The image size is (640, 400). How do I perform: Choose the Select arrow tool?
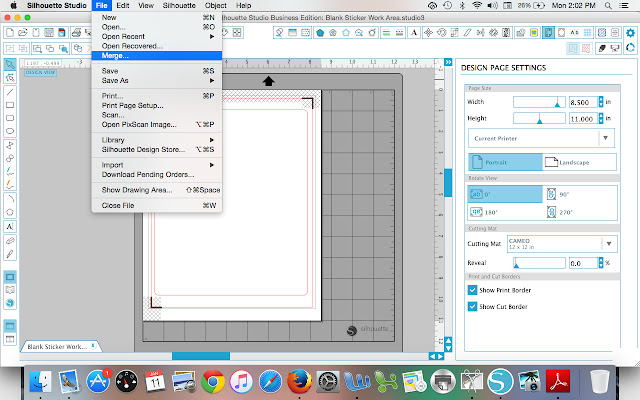tap(10, 64)
